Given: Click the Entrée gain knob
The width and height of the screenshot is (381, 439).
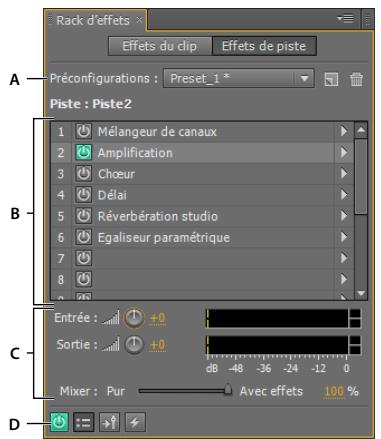Looking at the screenshot, I should [x=134, y=318].
